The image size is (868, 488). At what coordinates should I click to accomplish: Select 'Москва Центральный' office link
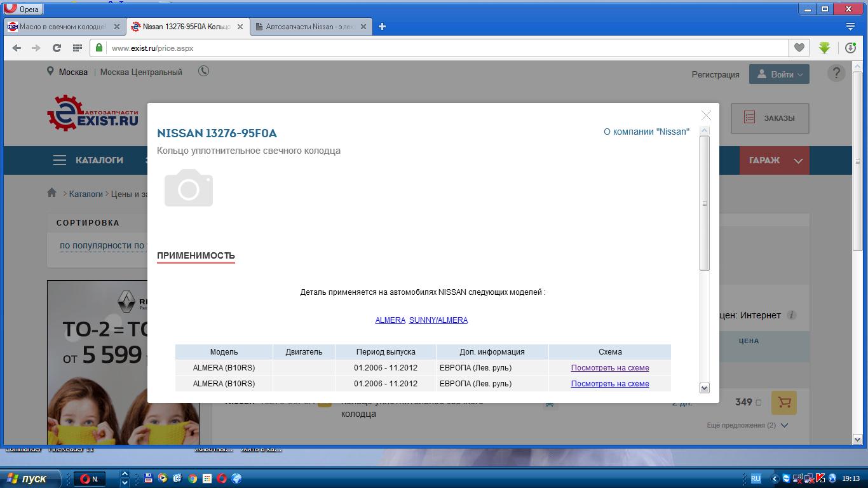[x=141, y=72]
